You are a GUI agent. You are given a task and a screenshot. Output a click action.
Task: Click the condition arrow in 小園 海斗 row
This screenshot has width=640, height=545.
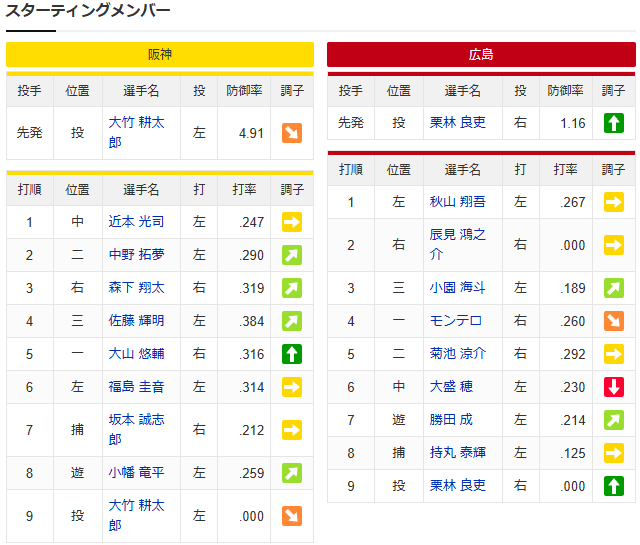614,288
